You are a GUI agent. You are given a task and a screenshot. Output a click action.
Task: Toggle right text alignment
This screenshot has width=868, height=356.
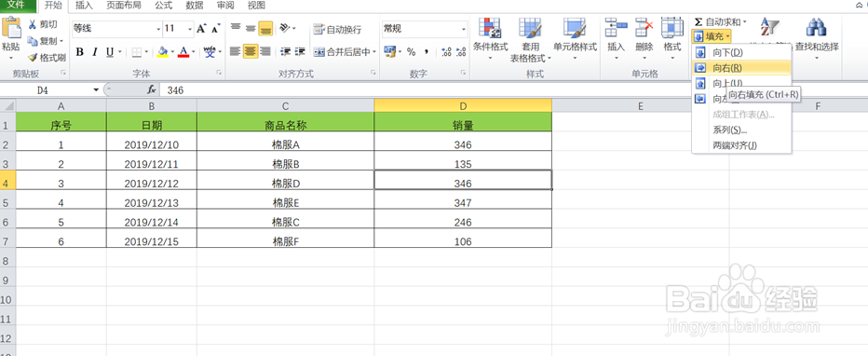[x=265, y=51]
